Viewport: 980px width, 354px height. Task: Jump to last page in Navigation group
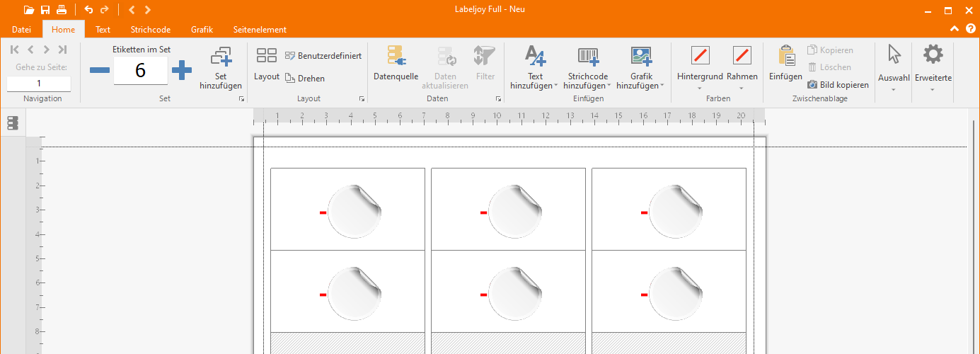pos(62,50)
